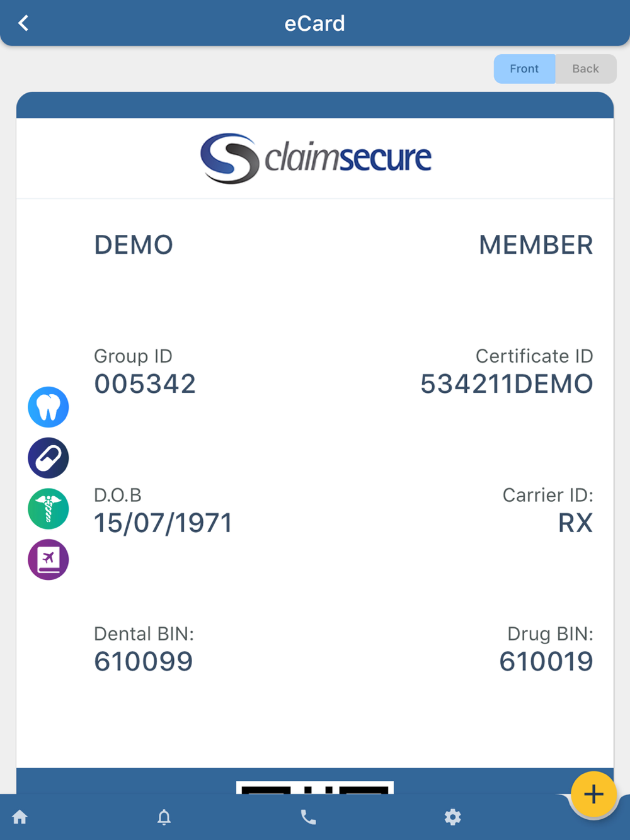Screen dimensions: 630x840
Task: Select Group ID value 005342
Action: 145,384
